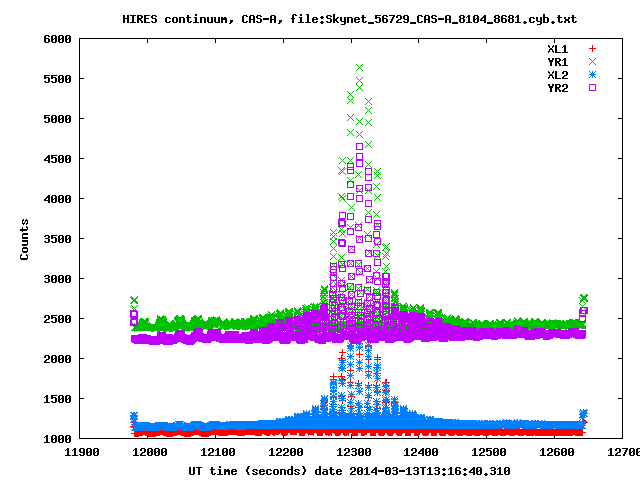Screen dimensions: 640x480
Task: Click the x-axis tick label 11900
Action: (82, 452)
